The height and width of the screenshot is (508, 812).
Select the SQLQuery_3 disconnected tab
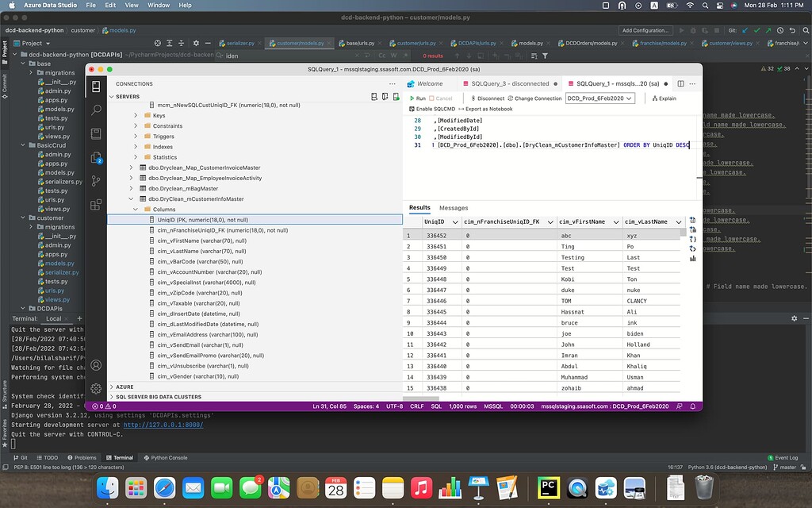coord(510,83)
